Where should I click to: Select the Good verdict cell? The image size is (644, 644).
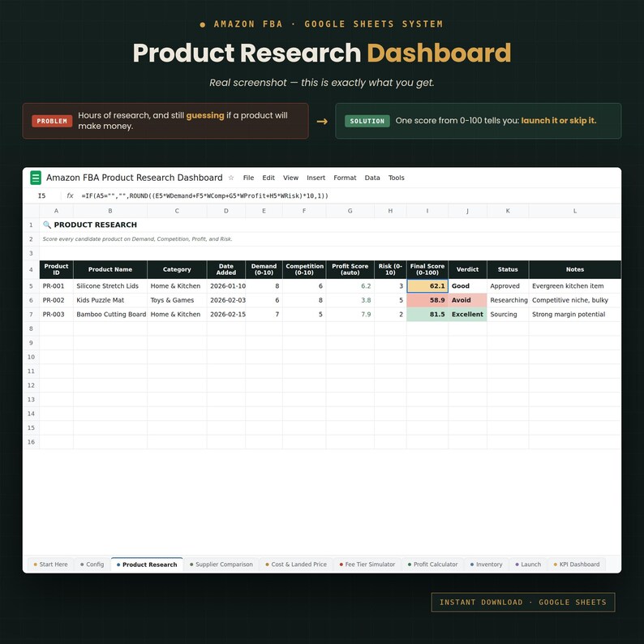point(467,286)
